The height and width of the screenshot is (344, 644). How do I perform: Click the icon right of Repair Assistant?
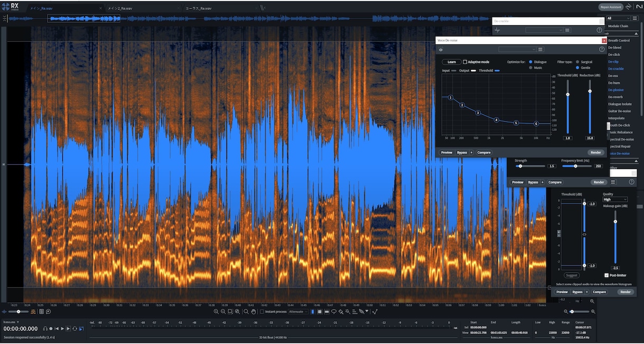coord(629,7)
